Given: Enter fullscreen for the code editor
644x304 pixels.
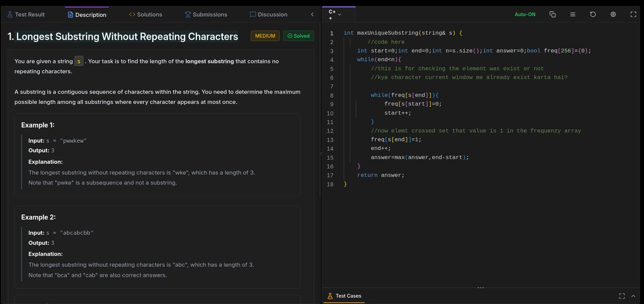Looking at the screenshot, I should pos(633,14).
